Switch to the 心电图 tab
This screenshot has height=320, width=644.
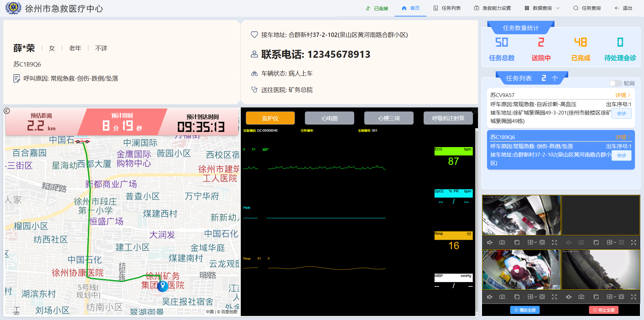click(x=329, y=118)
